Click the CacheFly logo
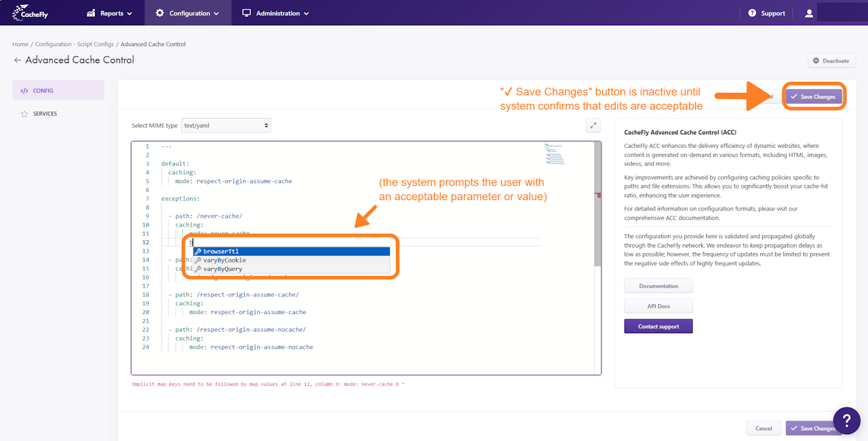Image resolution: width=868 pixels, height=441 pixels. pos(31,13)
